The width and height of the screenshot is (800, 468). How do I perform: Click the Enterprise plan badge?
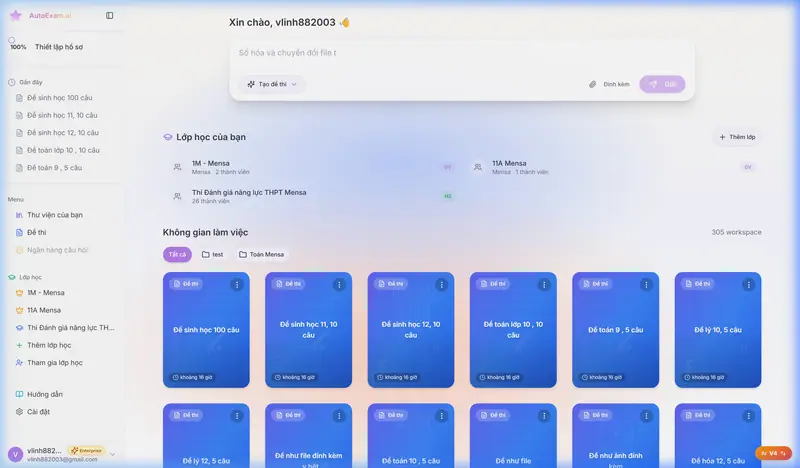point(86,451)
